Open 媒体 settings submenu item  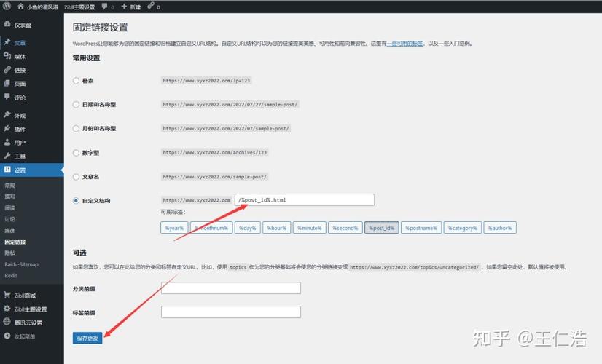pos(10,231)
